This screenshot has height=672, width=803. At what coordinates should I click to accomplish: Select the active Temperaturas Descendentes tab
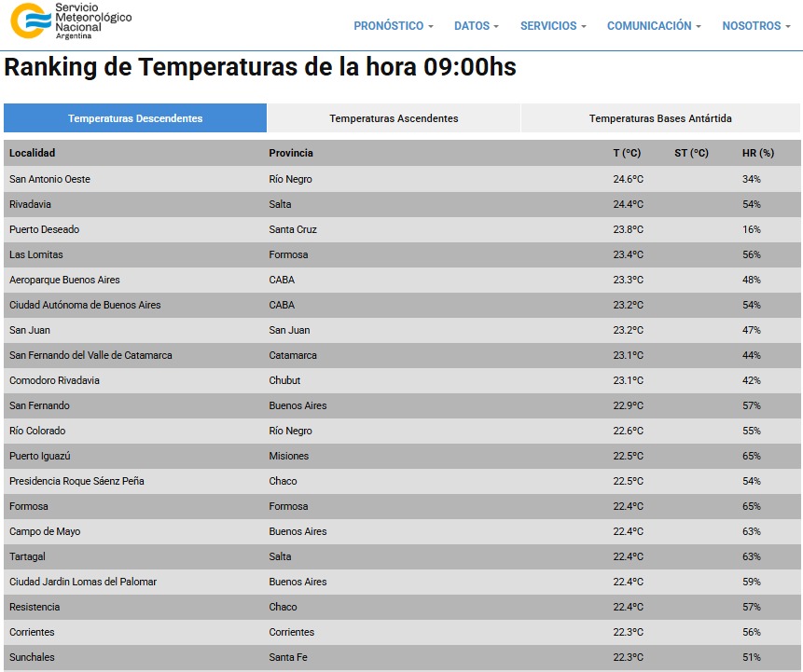pyautogui.click(x=135, y=117)
